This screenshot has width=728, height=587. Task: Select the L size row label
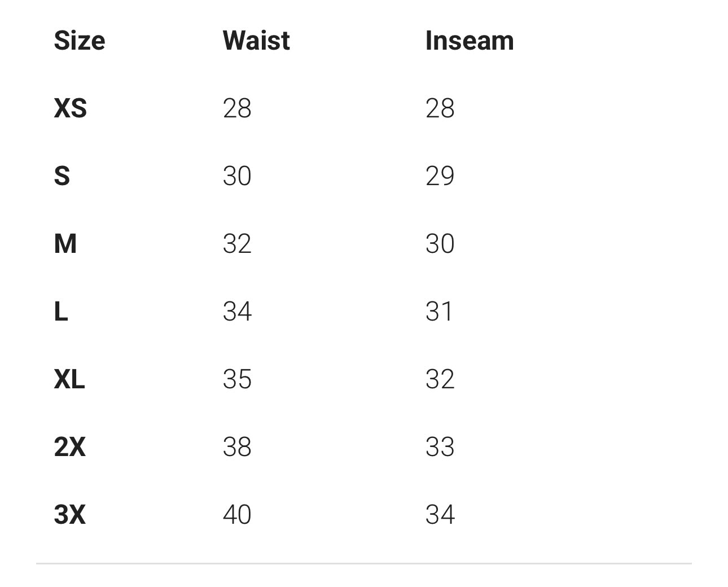(61, 311)
